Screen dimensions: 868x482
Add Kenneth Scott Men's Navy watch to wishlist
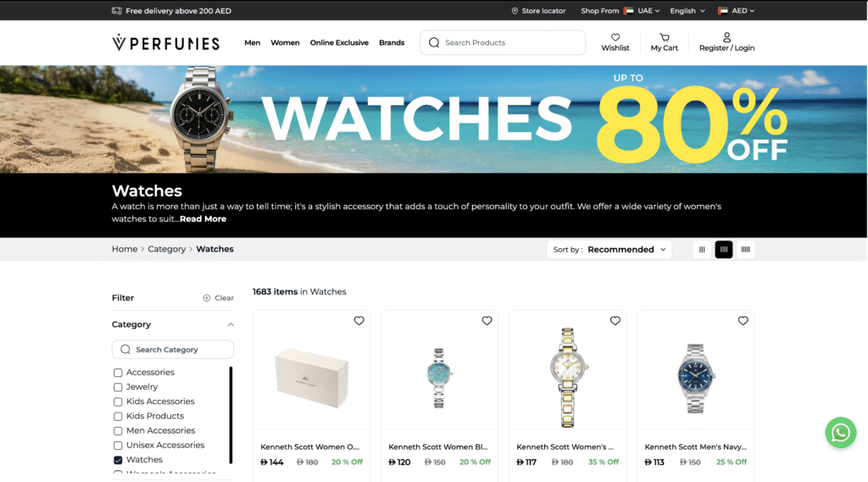pos(743,321)
